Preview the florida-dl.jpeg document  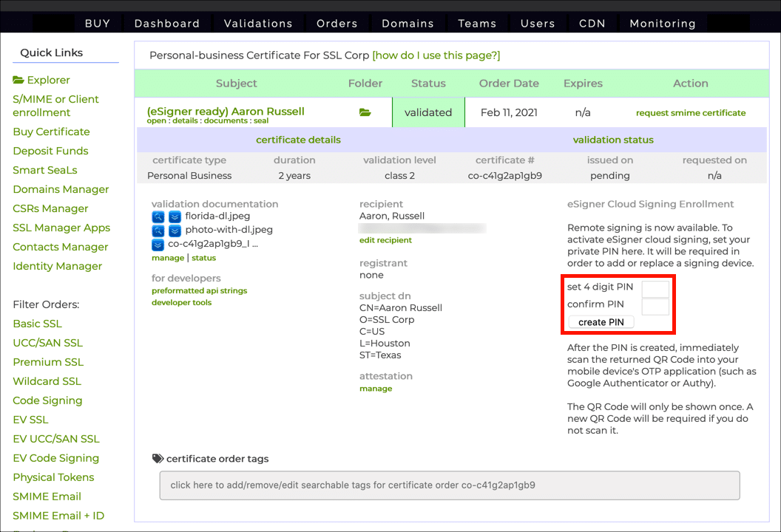158,216
